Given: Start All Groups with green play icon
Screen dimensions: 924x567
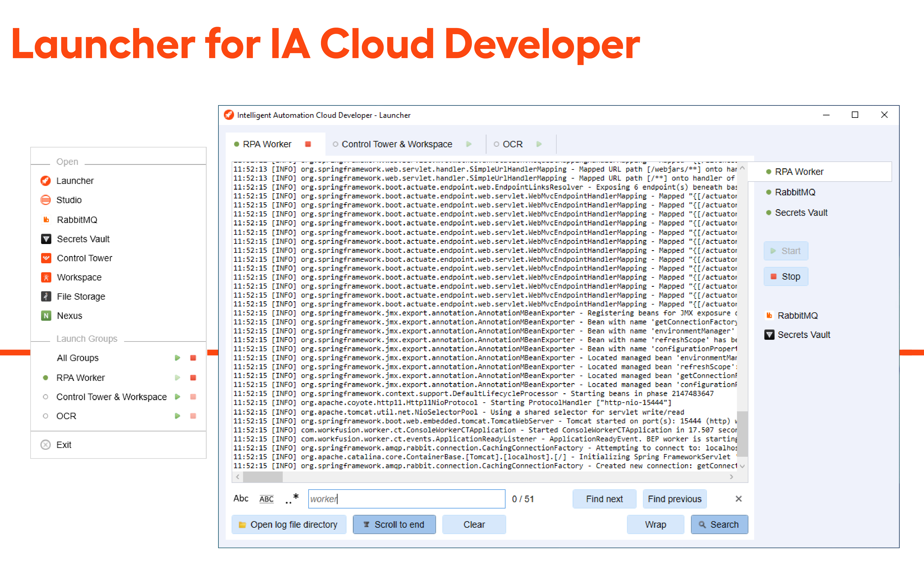Looking at the screenshot, I should tap(177, 358).
